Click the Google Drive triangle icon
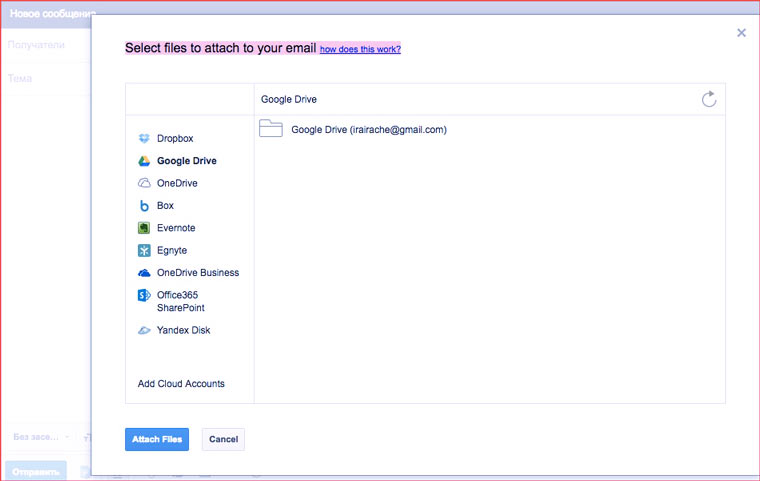This screenshot has width=760, height=481. 144,161
